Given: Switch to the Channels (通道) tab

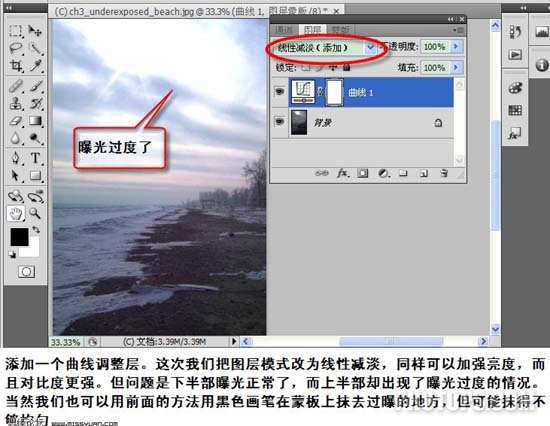Looking at the screenshot, I should tap(284, 30).
